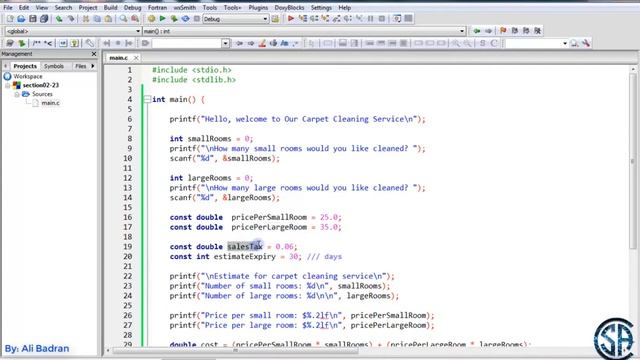640x360 pixels.
Task: Run the program with the green play icon
Action: point(162,19)
